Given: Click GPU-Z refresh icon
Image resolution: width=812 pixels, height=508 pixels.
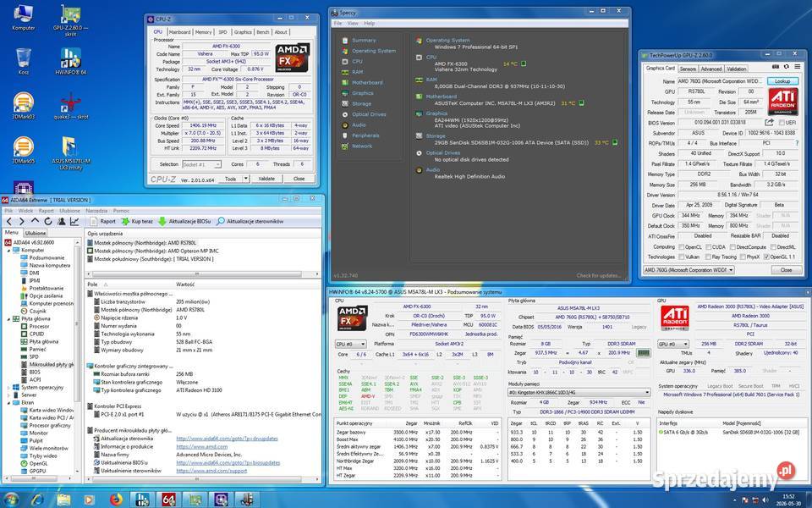Looking at the screenshot, I should tap(786, 67).
